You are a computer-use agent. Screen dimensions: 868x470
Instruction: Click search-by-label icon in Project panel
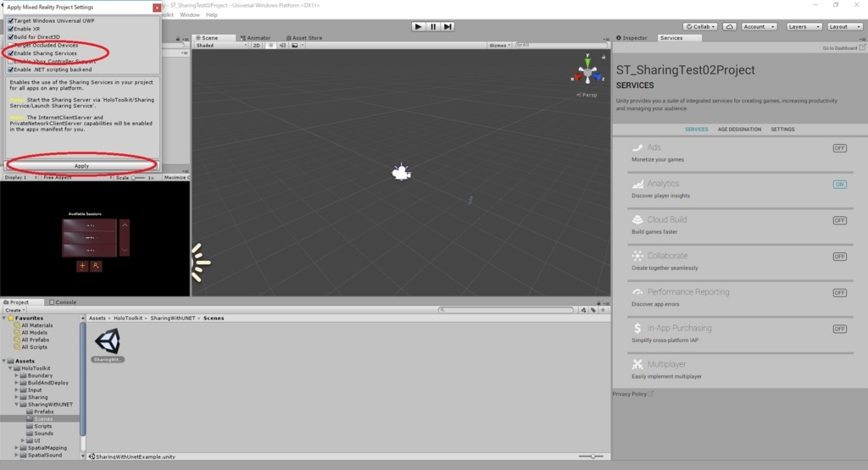pos(593,310)
